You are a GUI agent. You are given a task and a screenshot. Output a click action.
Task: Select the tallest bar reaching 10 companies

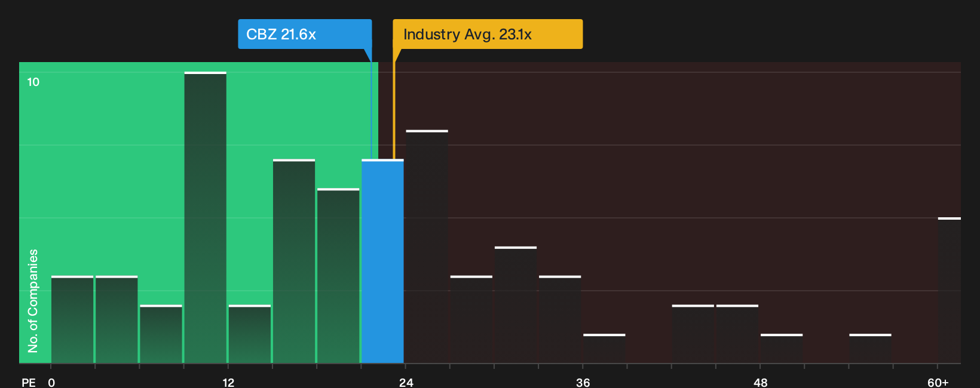[206, 217]
